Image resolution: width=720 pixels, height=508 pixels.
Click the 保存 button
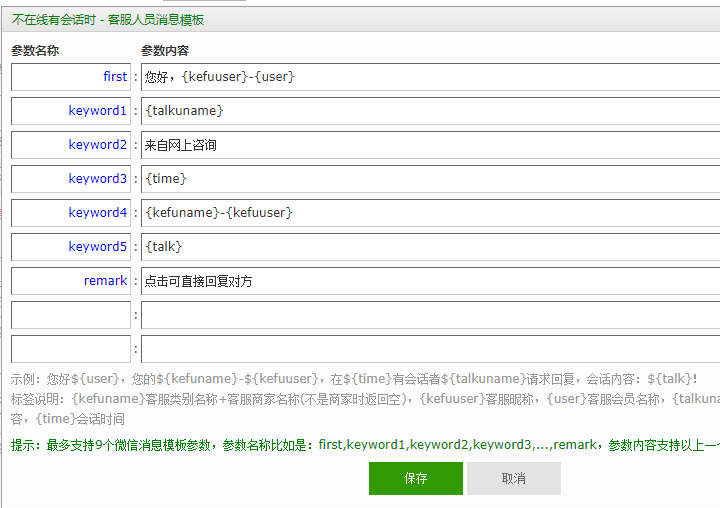(416, 478)
